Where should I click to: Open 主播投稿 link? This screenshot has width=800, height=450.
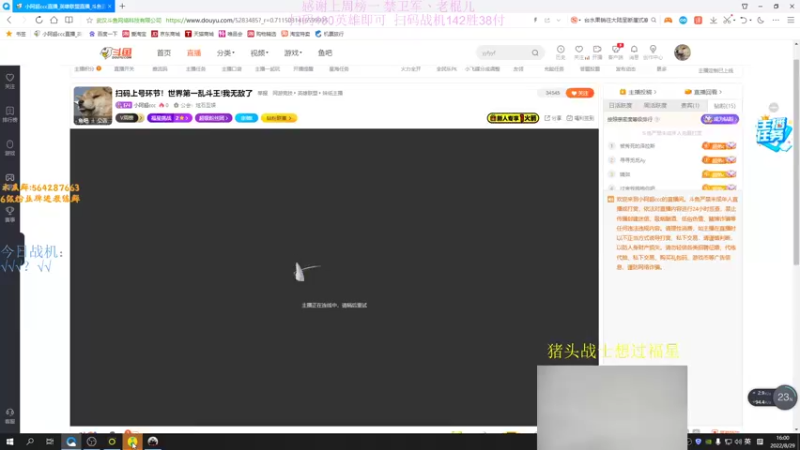tap(638, 92)
